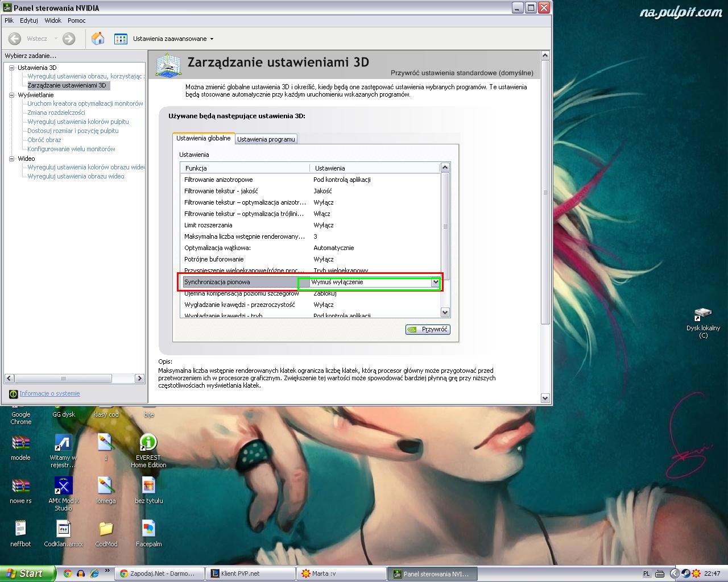
Task: Go to the home page icon
Action: [x=98, y=39]
